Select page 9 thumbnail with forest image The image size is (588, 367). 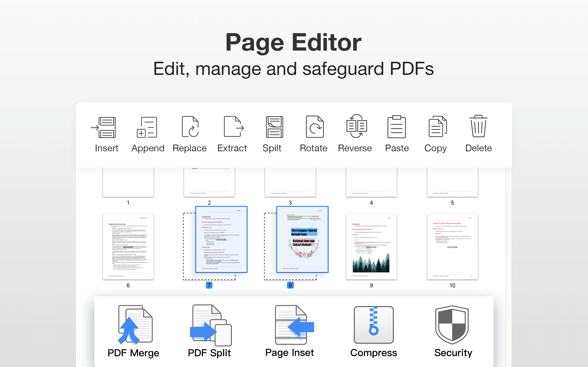pyautogui.click(x=371, y=246)
